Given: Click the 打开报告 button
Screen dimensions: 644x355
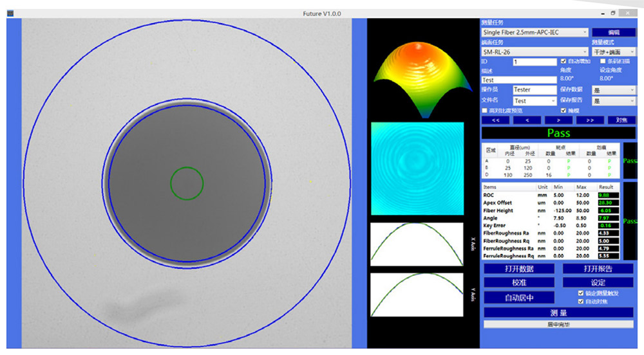Looking at the screenshot, I should [x=598, y=269].
